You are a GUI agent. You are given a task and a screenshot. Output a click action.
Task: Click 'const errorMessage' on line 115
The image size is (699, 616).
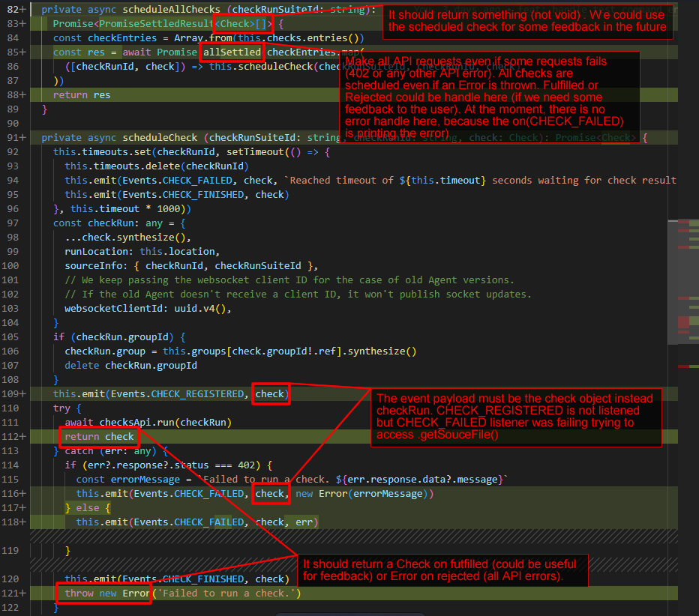128,480
